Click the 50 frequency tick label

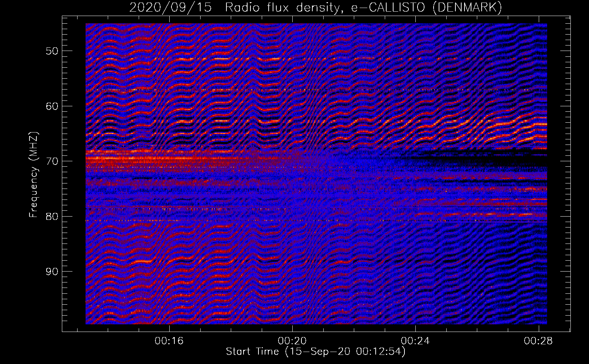[x=52, y=51]
